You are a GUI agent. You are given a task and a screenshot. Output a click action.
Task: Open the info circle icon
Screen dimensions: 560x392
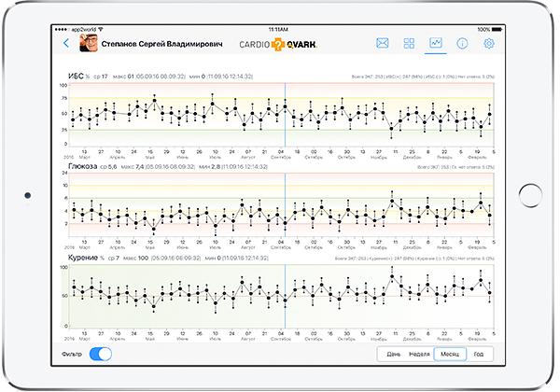pos(462,43)
